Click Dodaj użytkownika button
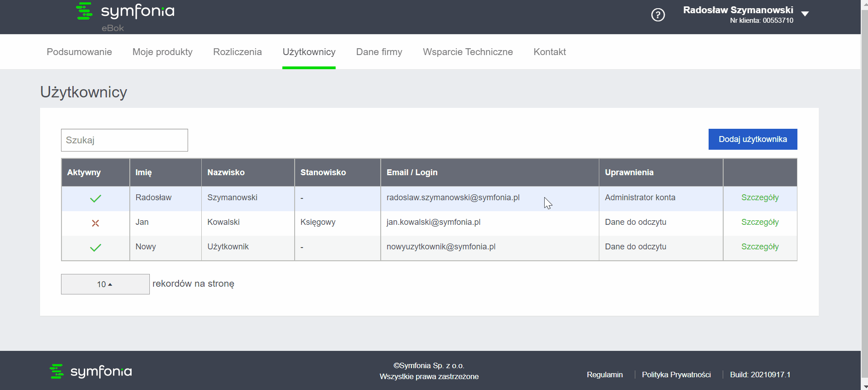This screenshot has width=868, height=390. [x=753, y=139]
